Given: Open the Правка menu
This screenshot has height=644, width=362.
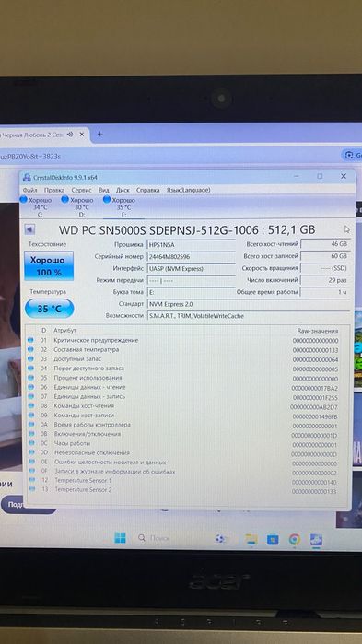Looking at the screenshot, I should pos(54,190).
